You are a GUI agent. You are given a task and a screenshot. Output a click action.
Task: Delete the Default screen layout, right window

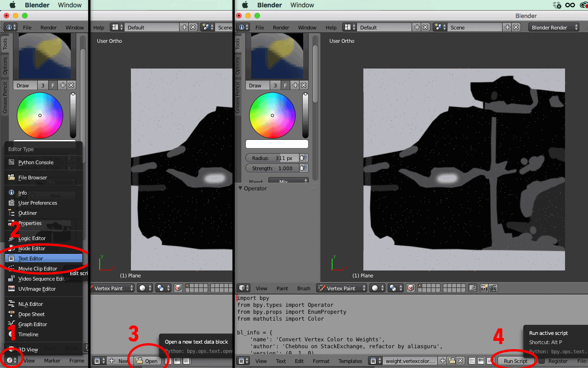pyautogui.click(x=426, y=28)
